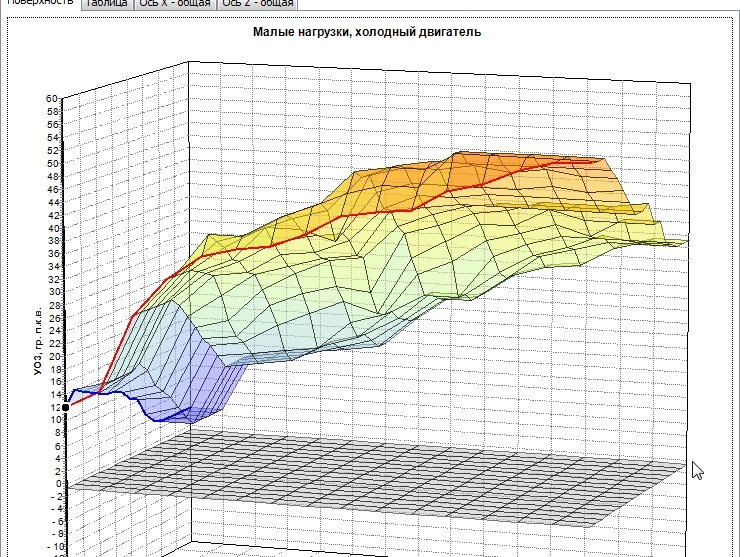Click the 60 tick label on the vertical axis

point(50,98)
